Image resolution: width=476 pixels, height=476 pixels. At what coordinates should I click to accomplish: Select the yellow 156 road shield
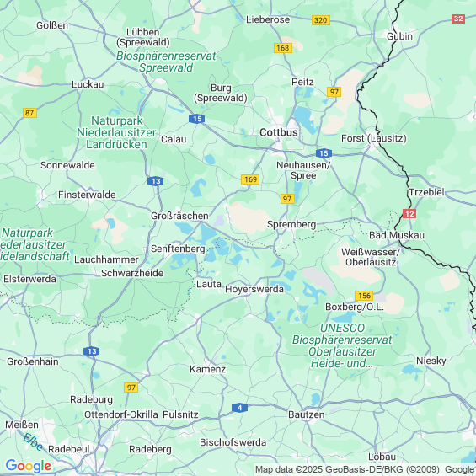[x=364, y=296]
